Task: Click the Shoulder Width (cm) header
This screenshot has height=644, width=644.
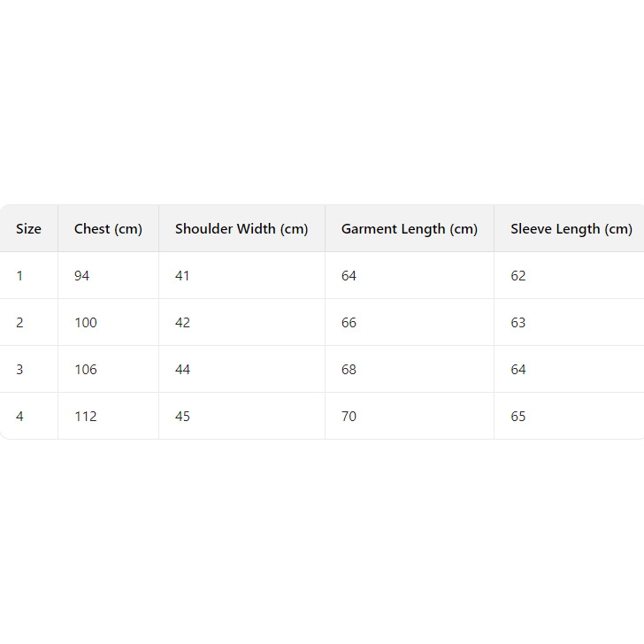Action: (x=241, y=229)
